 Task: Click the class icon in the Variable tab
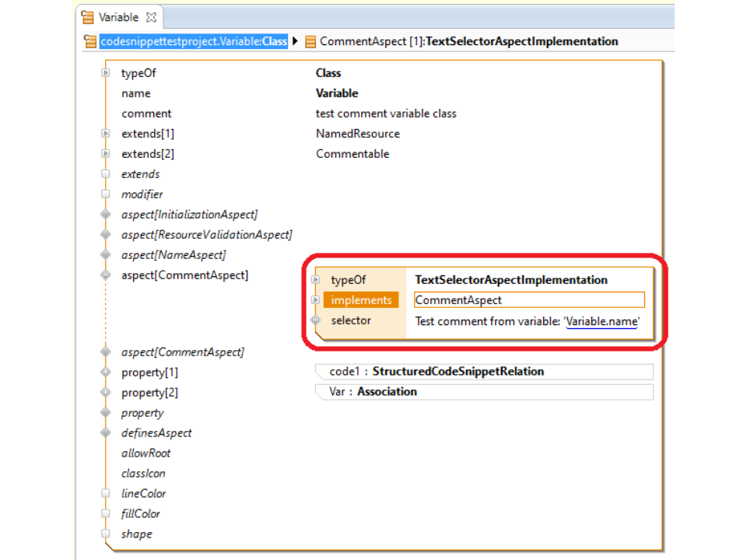[88, 17]
